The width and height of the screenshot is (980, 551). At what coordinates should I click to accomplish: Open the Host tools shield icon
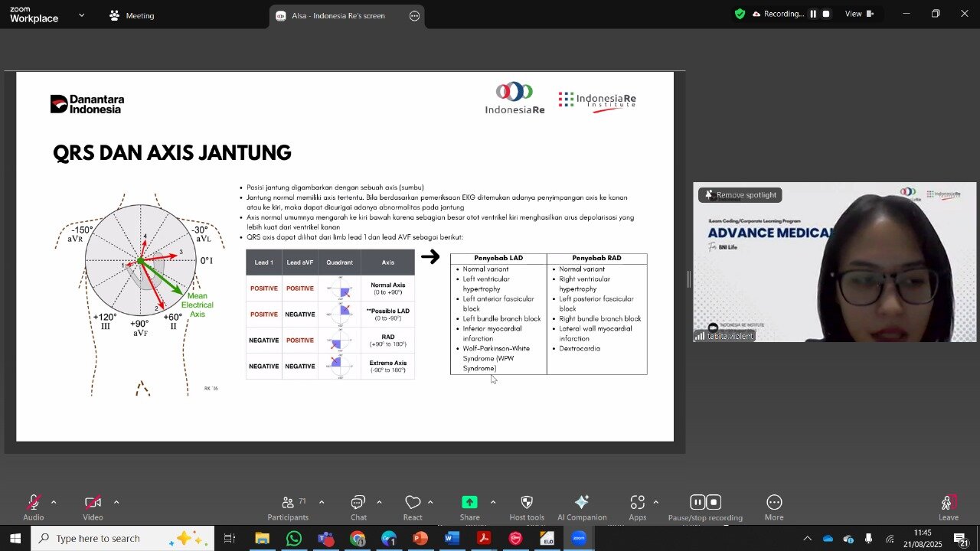(x=527, y=503)
